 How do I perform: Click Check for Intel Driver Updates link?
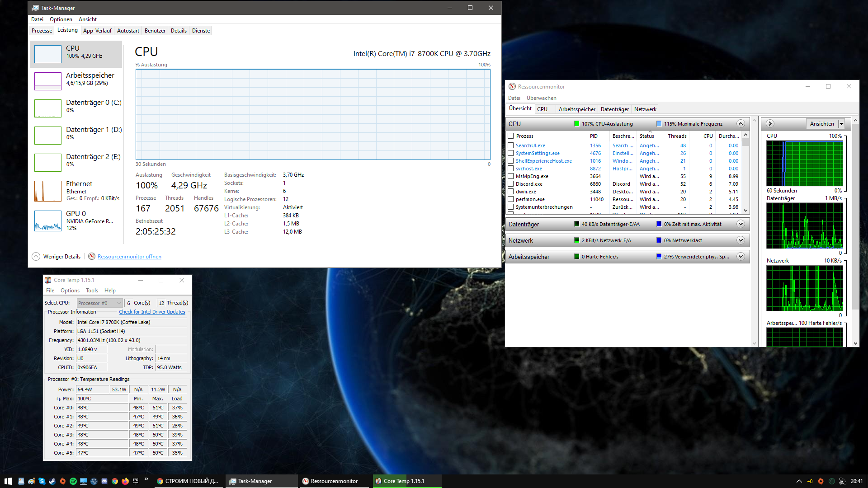[x=152, y=312]
